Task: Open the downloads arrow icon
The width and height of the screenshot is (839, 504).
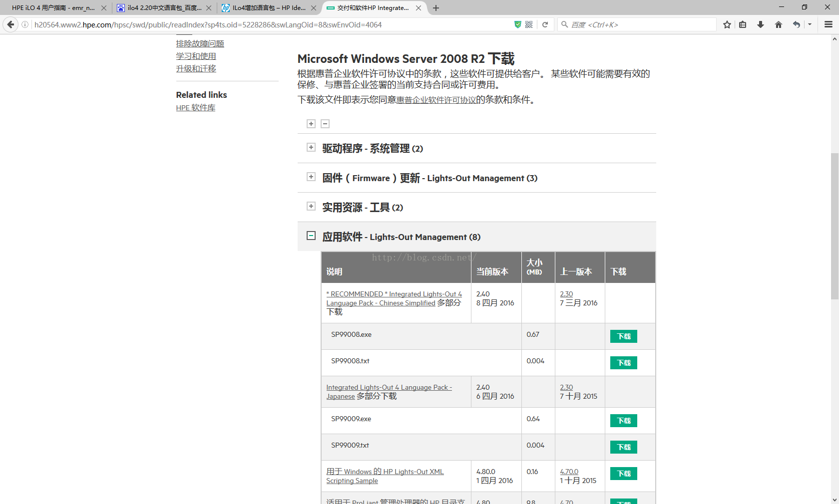Action: point(761,24)
